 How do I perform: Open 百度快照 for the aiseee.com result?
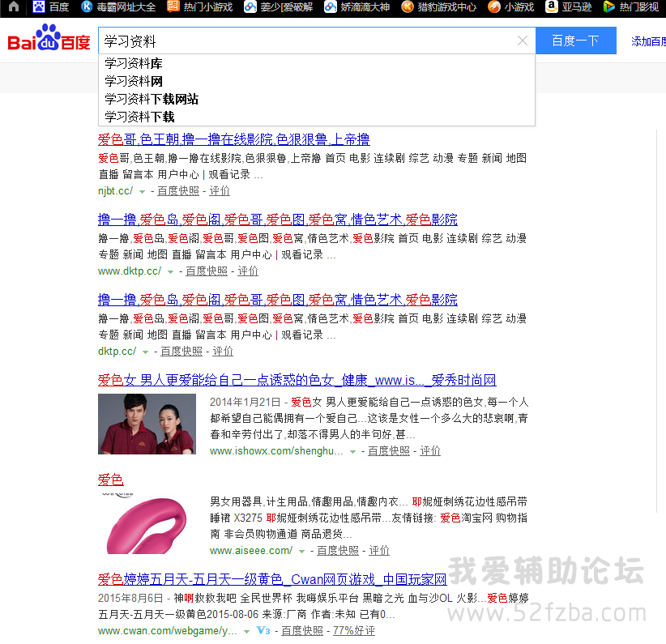338,551
